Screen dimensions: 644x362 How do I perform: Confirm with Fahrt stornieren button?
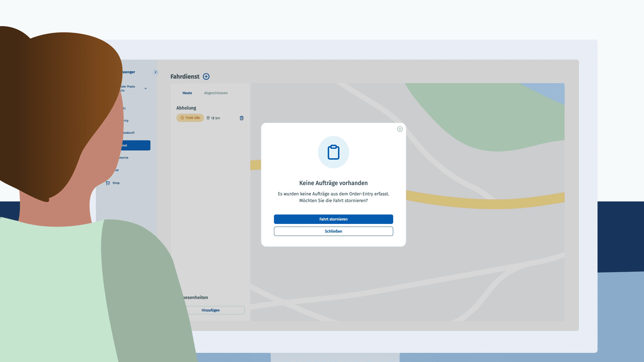(333, 219)
